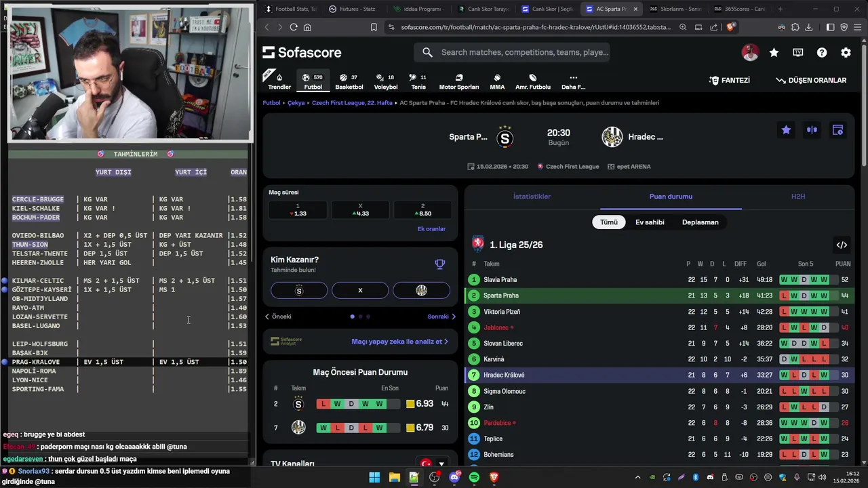Open Çekya breadcrumb link
Viewport: 868px width, 488px height.
[296, 103]
